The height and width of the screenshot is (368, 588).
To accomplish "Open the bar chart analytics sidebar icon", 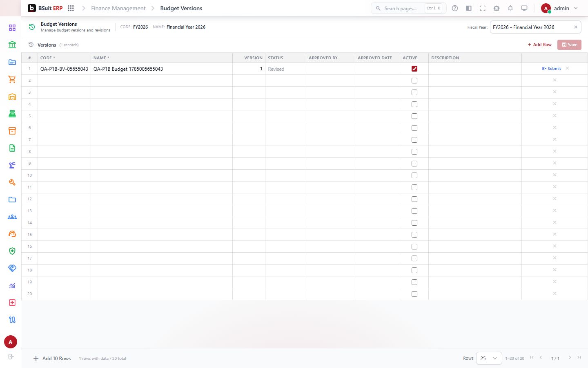I will 12,285.
